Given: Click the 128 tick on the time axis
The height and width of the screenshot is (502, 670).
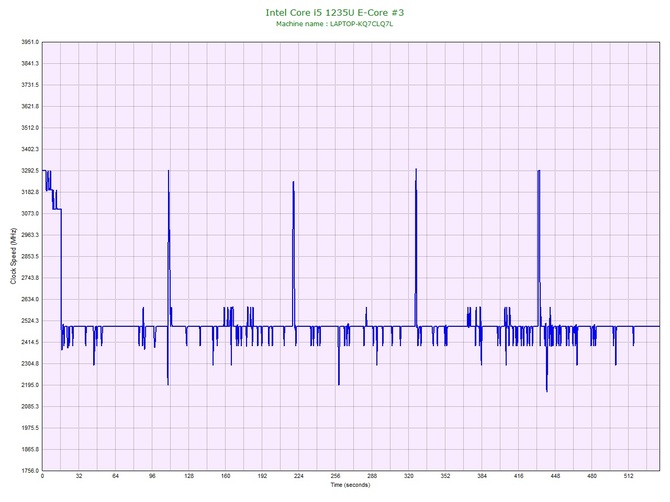Looking at the screenshot, I should pyautogui.click(x=189, y=476).
